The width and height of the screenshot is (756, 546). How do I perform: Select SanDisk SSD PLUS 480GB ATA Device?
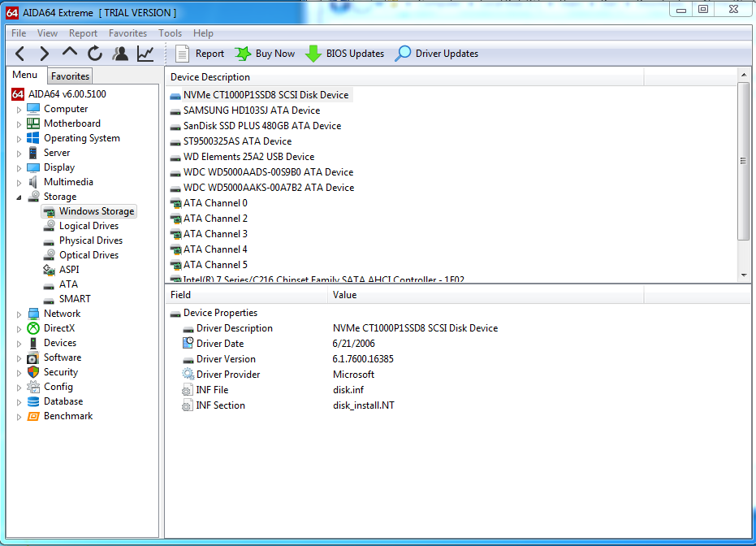pos(262,126)
